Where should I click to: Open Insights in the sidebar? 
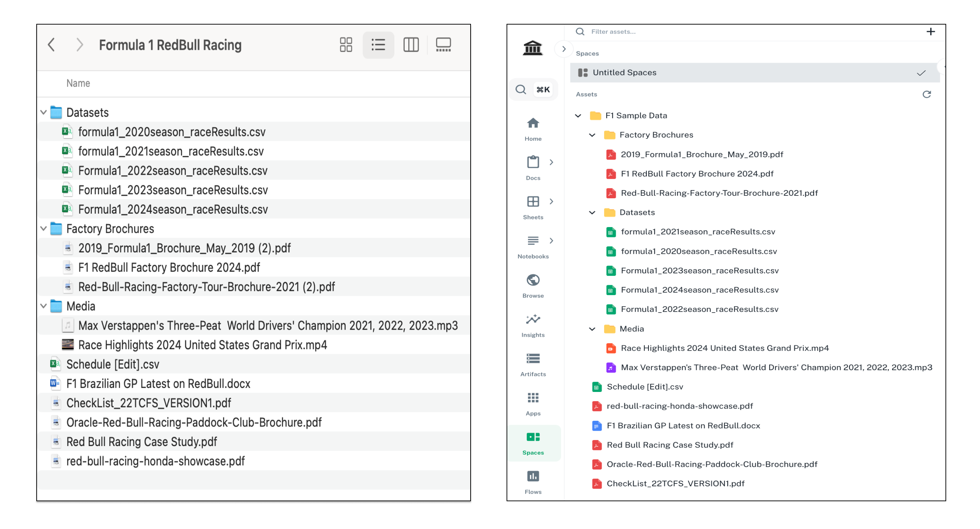point(533,325)
